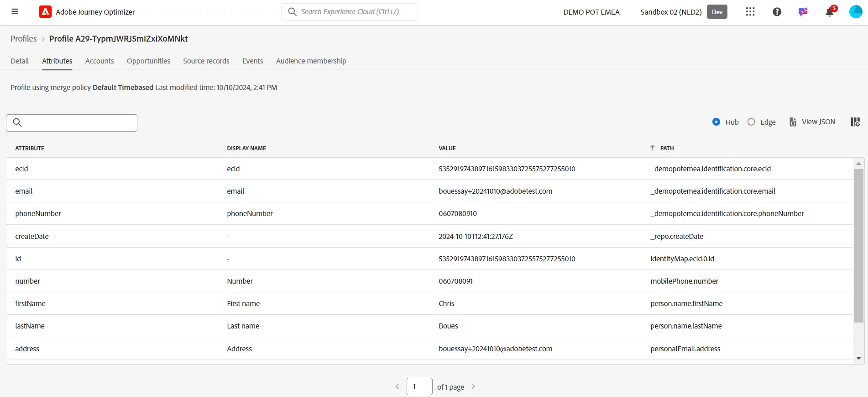Click the phoneNumber value 0607080910
Image resolution: width=868 pixels, height=397 pixels.
pyautogui.click(x=458, y=214)
